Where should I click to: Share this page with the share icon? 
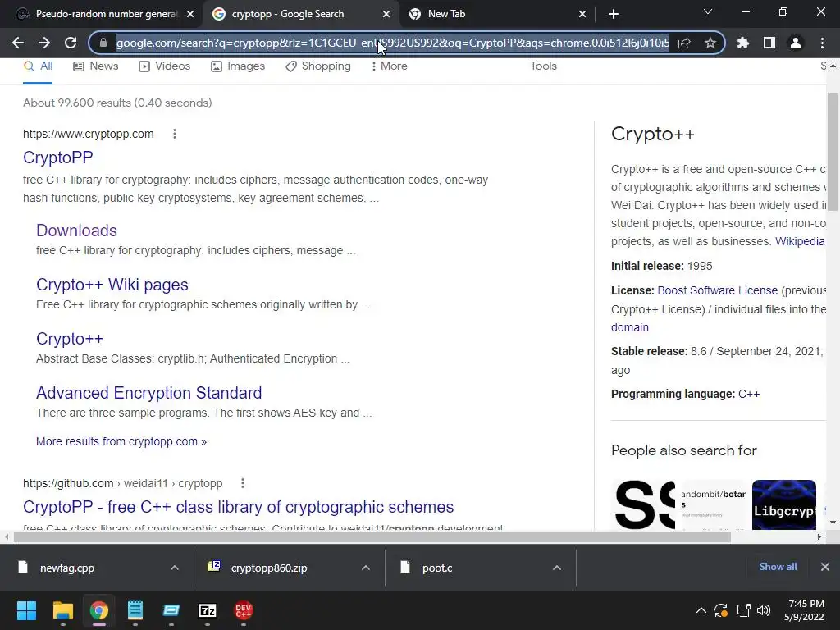[x=684, y=43]
